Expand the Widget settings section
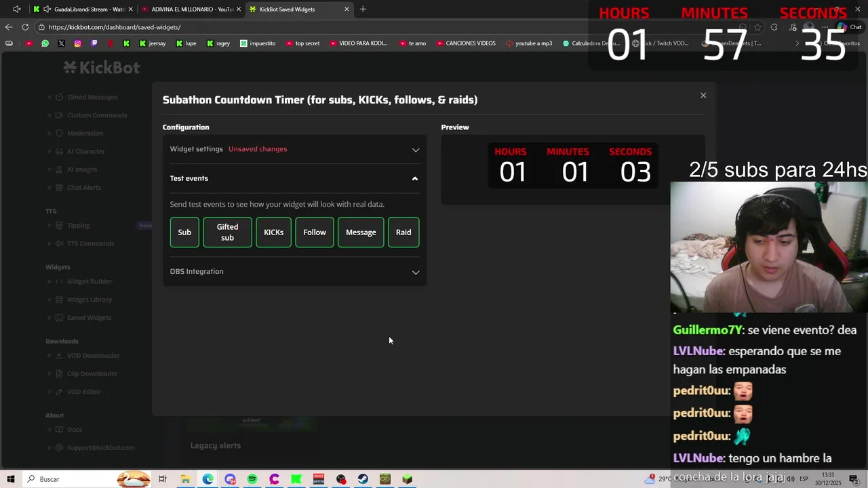This screenshot has width=868, height=488. pos(294,149)
